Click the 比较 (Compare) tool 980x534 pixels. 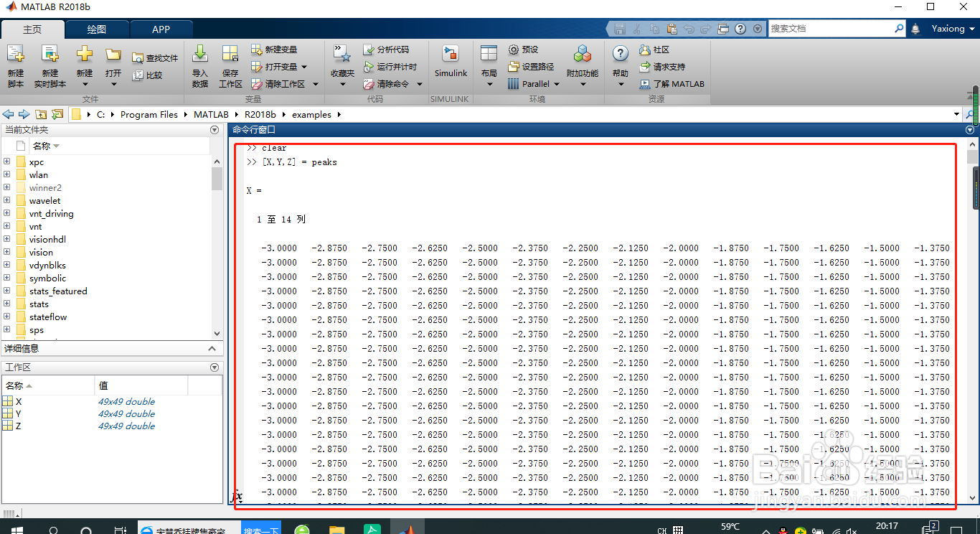(x=147, y=75)
